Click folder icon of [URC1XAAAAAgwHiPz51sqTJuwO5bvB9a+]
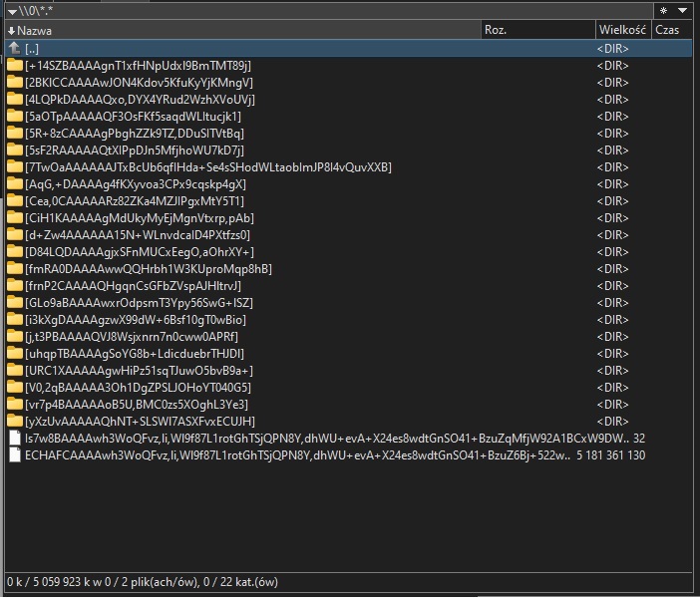This screenshot has height=598, width=700. click(x=14, y=371)
